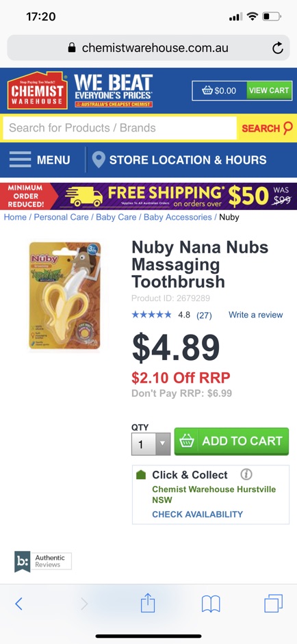Reload the page using the refresh icon
Screen dimensions: 297x644
(x=278, y=48)
